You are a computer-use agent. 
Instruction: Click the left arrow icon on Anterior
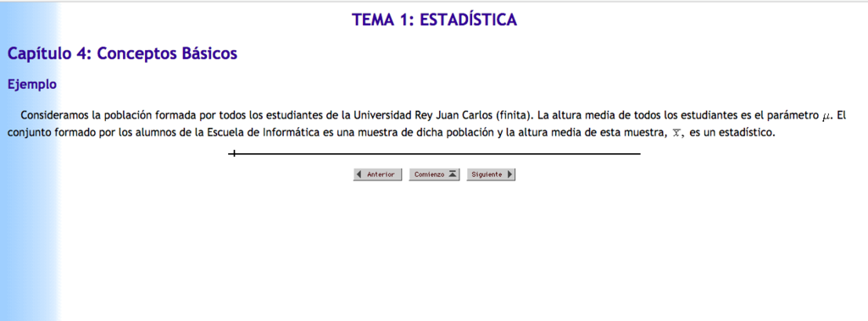359,174
